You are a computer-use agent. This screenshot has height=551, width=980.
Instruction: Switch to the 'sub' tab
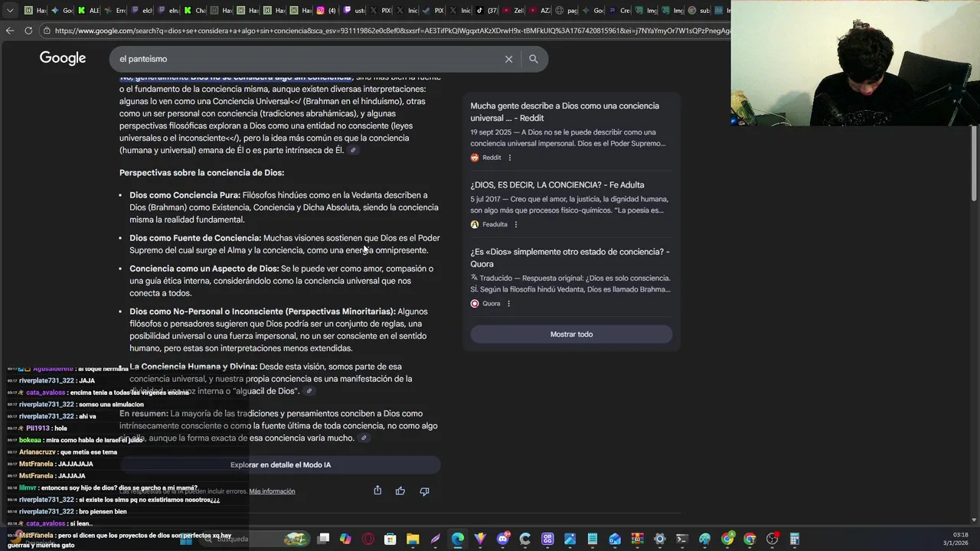tap(700, 11)
